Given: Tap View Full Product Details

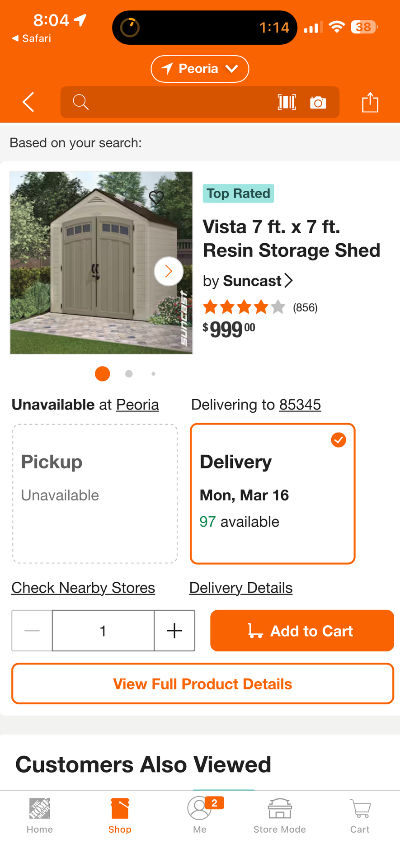Looking at the screenshot, I should [x=202, y=684].
